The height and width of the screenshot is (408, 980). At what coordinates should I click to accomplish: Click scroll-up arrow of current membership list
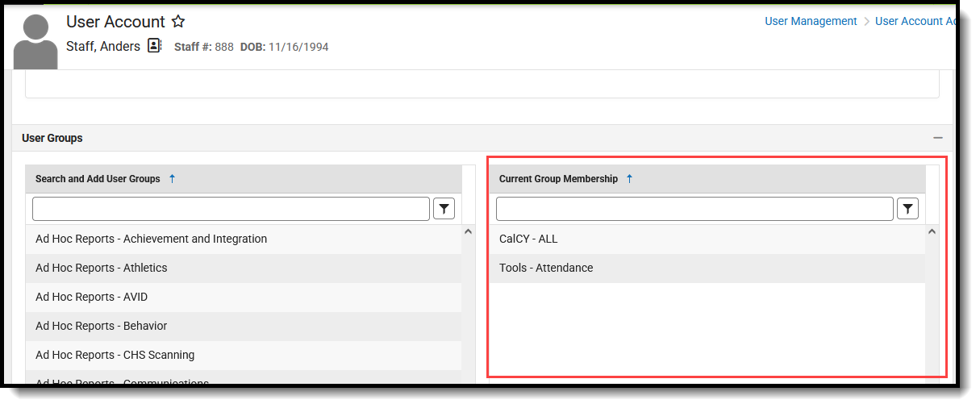[932, 232]
